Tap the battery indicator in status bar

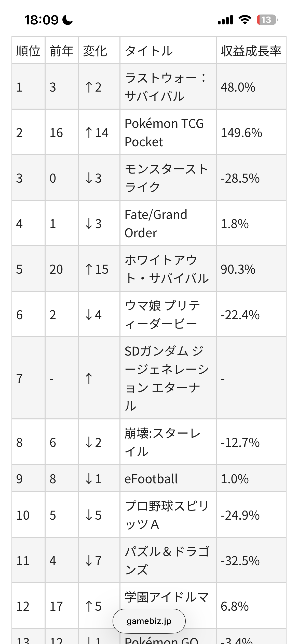[x=267, y=20]
